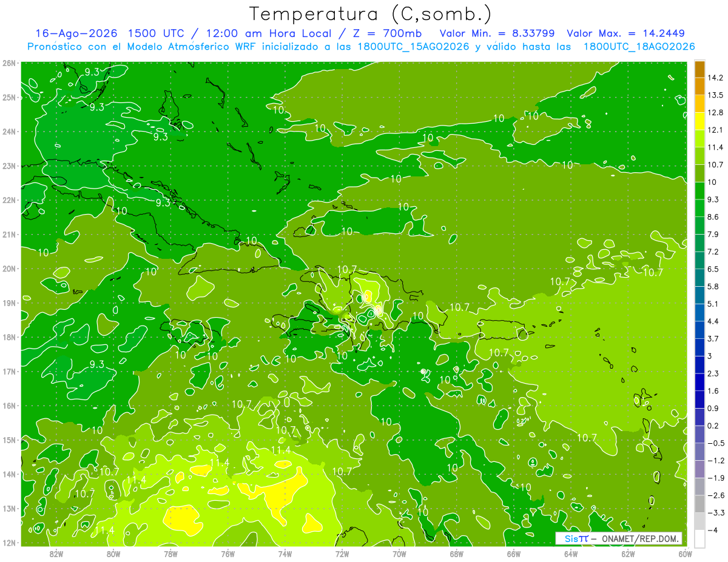Click the '22N' latitude axis label
Viewport: 728px width, 562px height.
pos(9,200)
